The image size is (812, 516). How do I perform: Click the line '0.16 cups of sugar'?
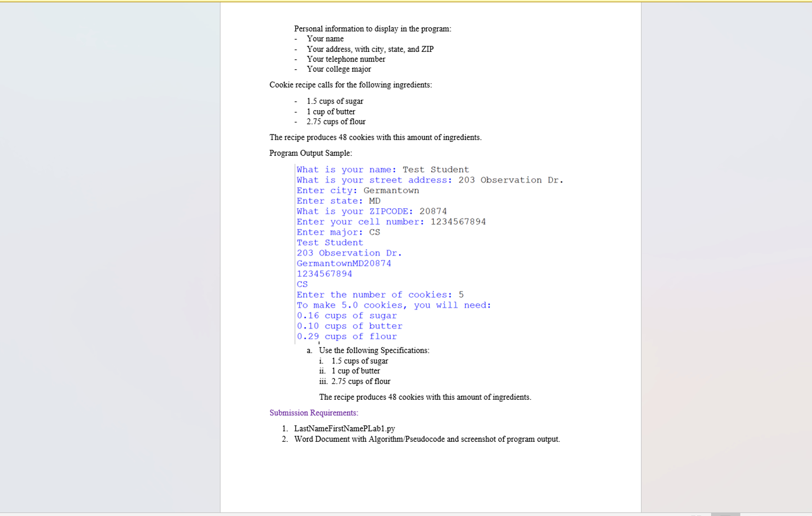click(x=346, y=316)
